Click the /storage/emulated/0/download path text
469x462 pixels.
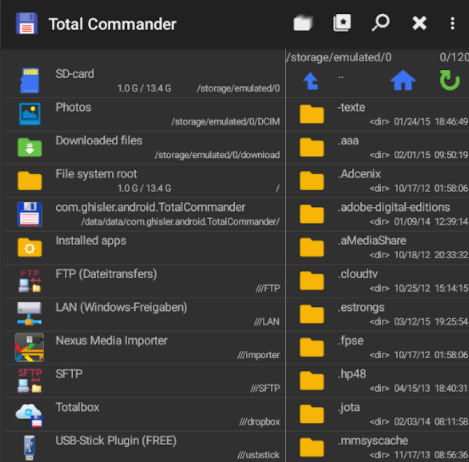coord(217,155)
